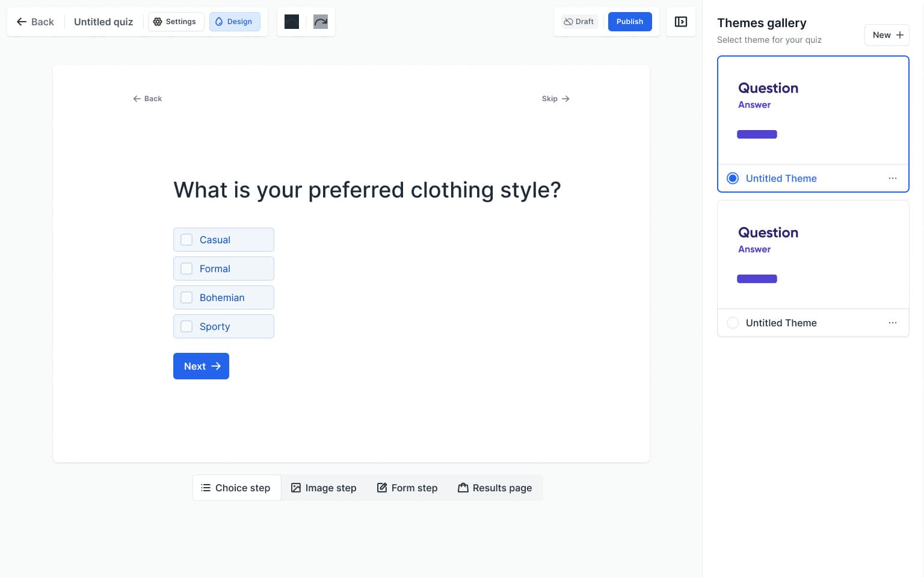Select the question heading about clothing style

click(367, 190)
